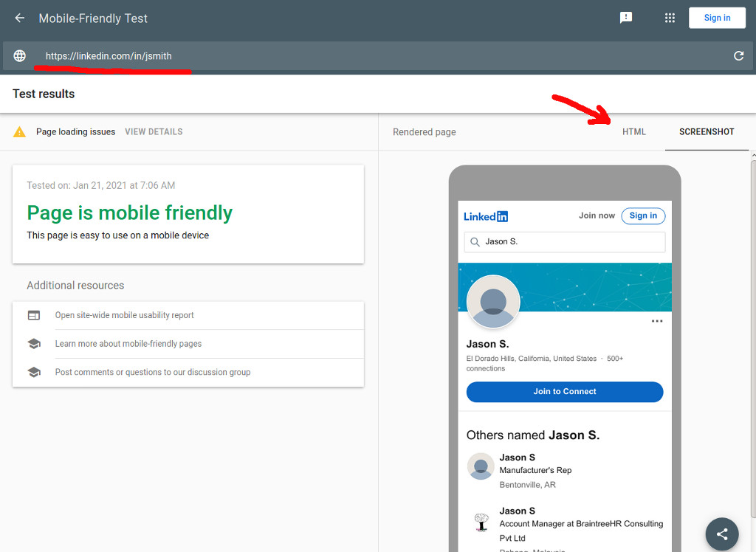
Task: Click the large Jason S. profile avatar
Action: click(x=493, y=302)
